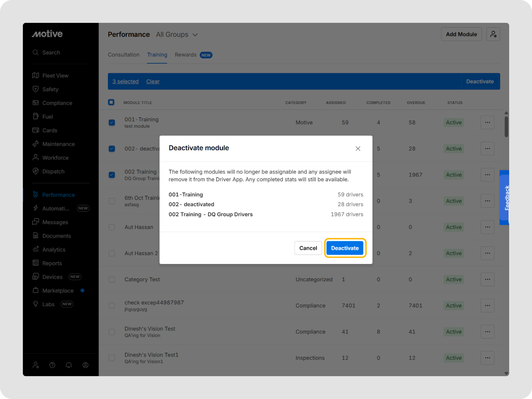Click the module list vertical scrollbar
Screen dimensions: 532x399
click(x=506, y=126)
